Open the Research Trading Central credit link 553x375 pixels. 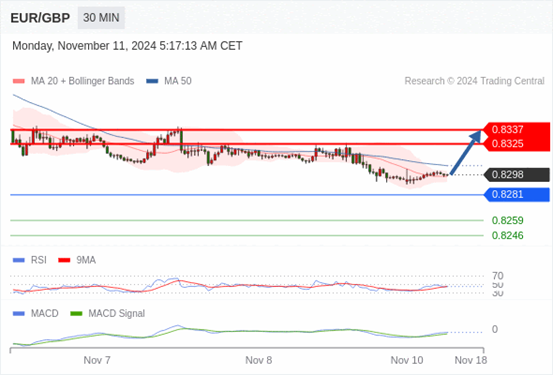click(474, 81)
